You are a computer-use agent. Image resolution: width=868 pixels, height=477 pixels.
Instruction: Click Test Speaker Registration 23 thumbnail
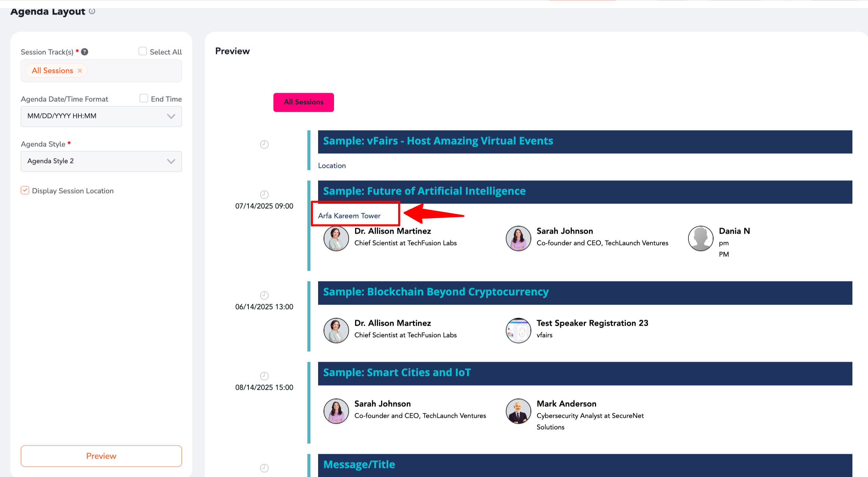click(x=518, y=331)
